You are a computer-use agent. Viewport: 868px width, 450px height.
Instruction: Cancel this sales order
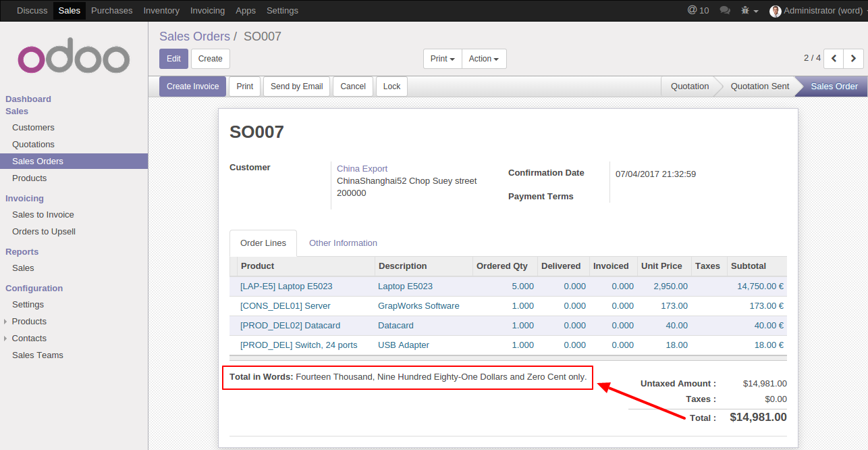[353, 86]
